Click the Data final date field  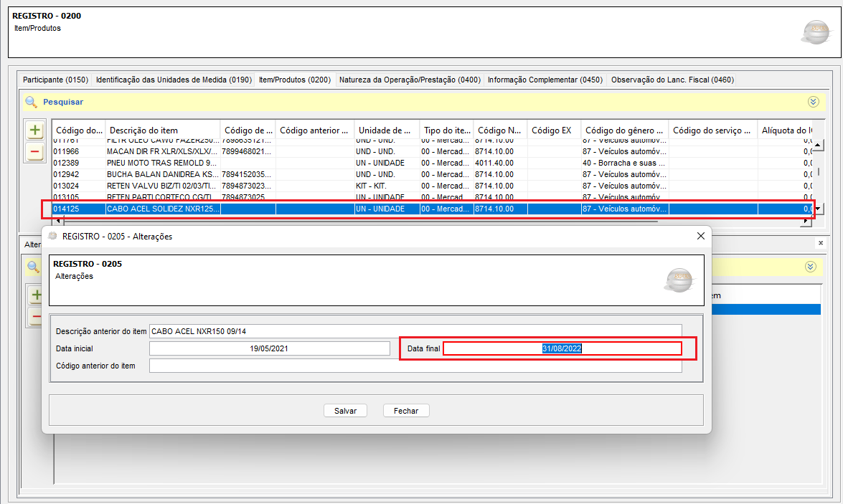[562, 348]
